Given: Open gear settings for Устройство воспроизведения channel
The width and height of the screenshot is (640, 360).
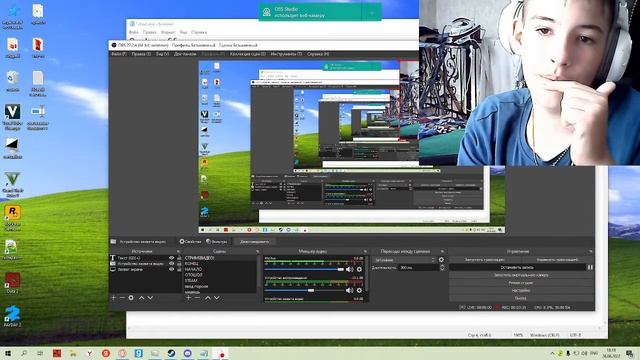Looking at the screenshot, I should [359, 290].
